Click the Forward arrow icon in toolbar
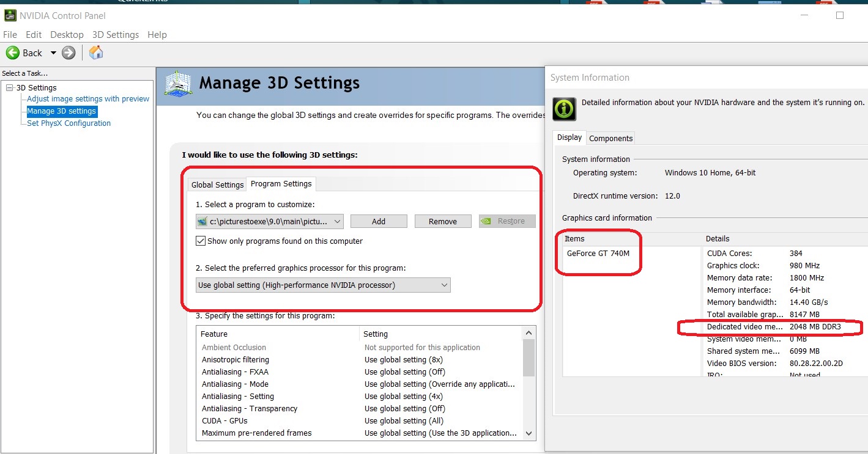 (69, 53)
